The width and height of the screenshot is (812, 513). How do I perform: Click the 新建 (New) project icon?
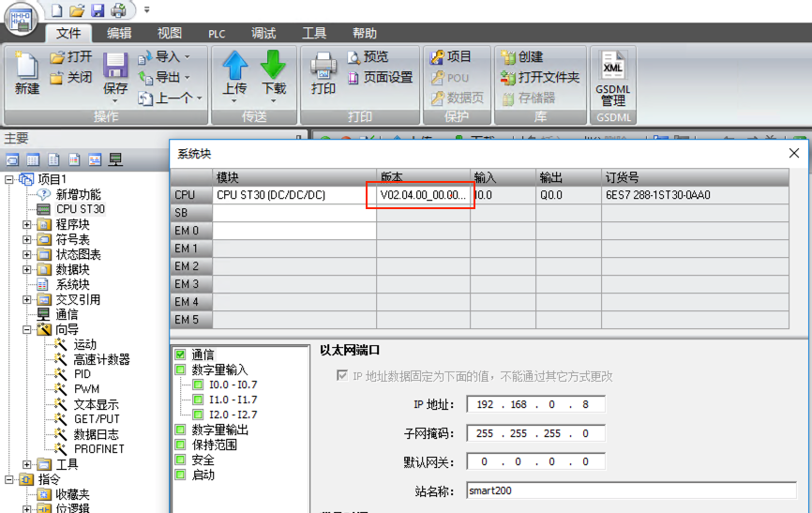click(27, 73)
